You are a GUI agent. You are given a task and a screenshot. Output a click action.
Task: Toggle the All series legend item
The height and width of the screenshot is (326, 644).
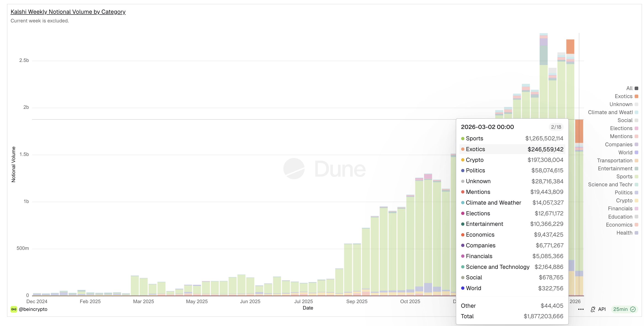(629, 88)
